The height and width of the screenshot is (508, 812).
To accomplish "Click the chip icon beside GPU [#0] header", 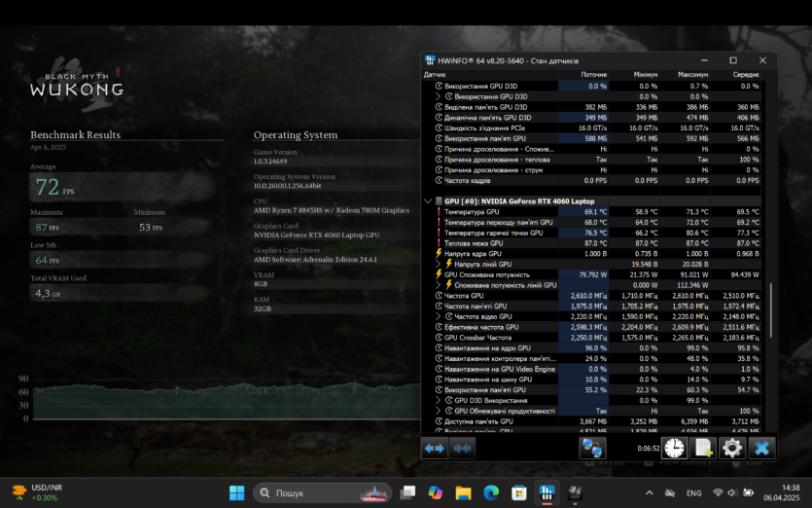I will 439,201.
